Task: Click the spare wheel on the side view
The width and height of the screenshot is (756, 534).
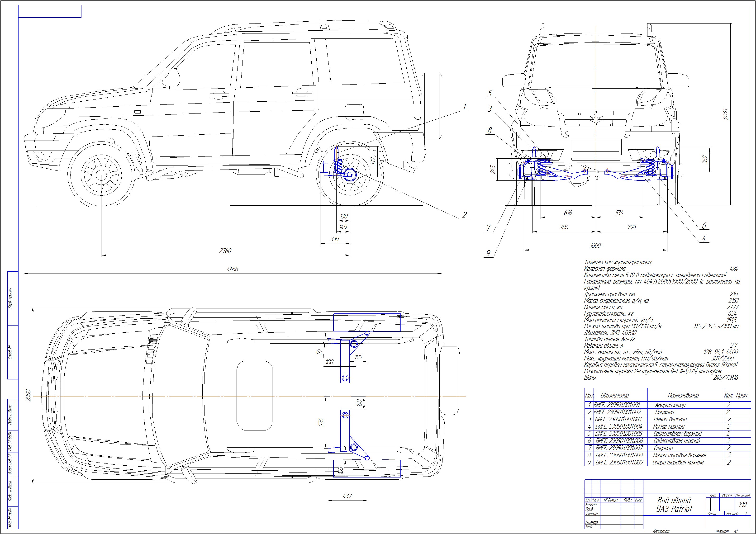Action: [432, 105]
